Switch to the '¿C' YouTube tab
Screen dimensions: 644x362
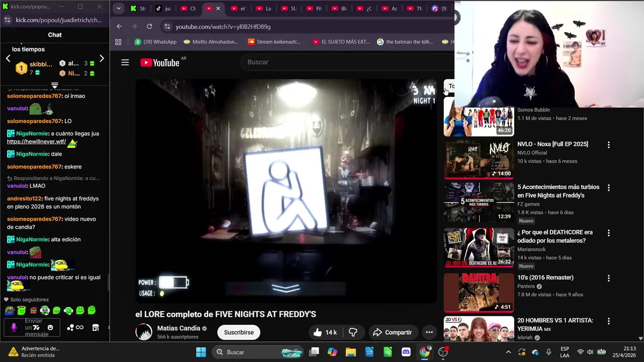point(365,9)
